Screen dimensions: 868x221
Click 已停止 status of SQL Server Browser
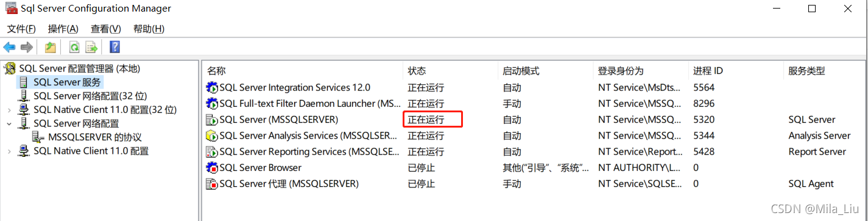pos(422,167)
